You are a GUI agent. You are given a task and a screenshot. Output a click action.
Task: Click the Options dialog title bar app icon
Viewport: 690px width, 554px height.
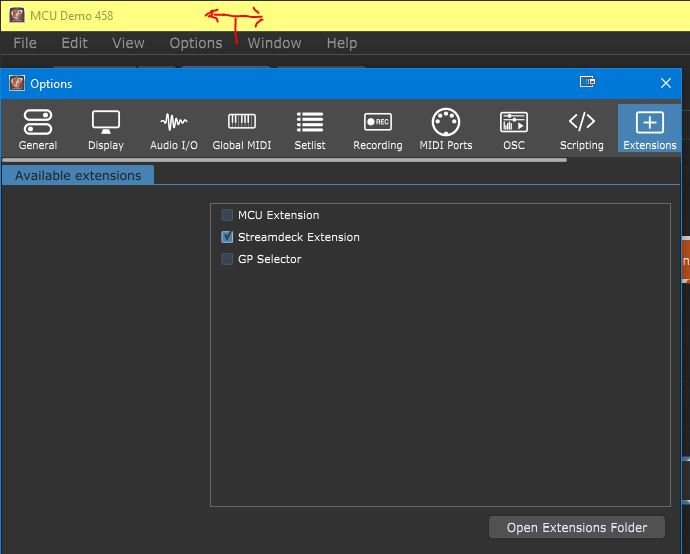17,83
